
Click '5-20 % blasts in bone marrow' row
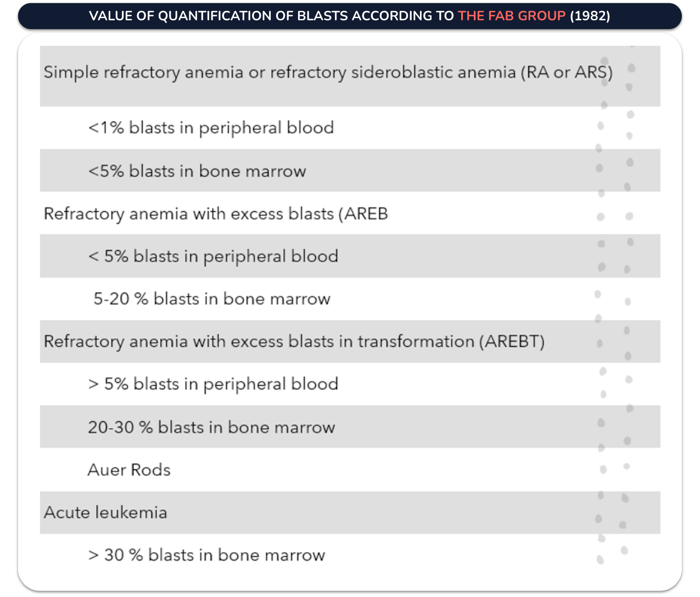350,298
